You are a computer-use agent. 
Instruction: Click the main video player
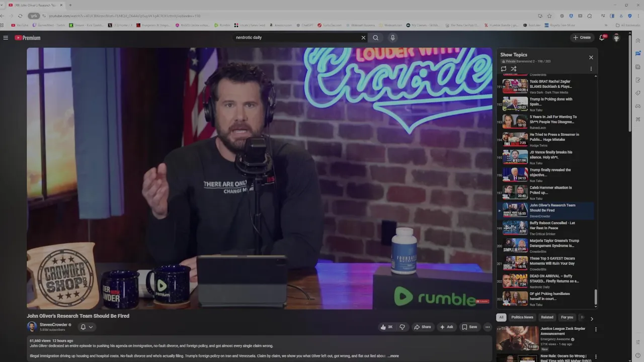260,178
